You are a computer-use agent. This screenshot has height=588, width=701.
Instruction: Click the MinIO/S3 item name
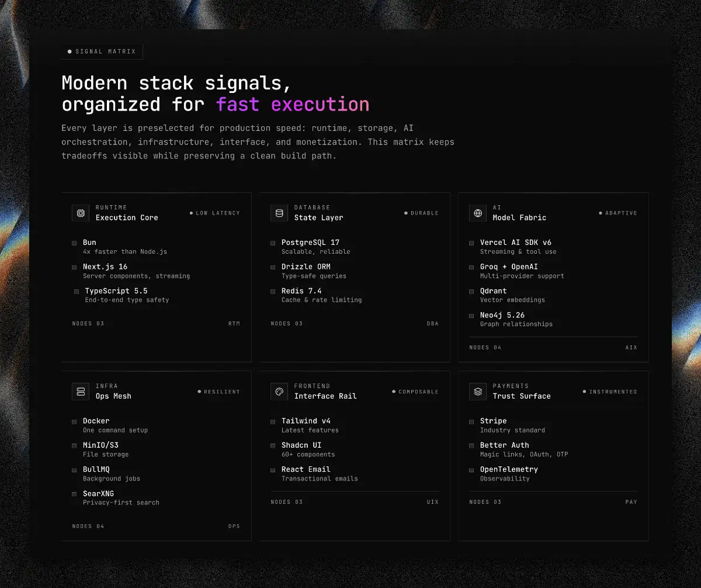[100, 445]
